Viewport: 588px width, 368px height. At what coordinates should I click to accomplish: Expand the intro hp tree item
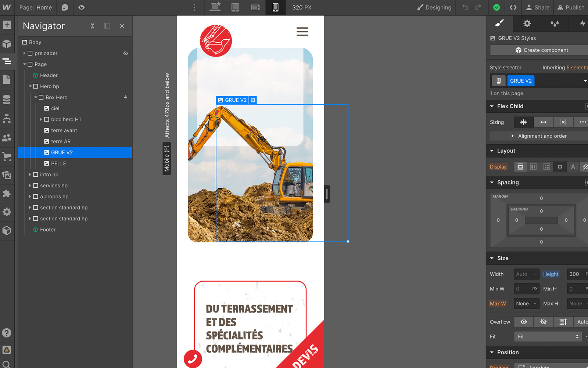point(30,174)
